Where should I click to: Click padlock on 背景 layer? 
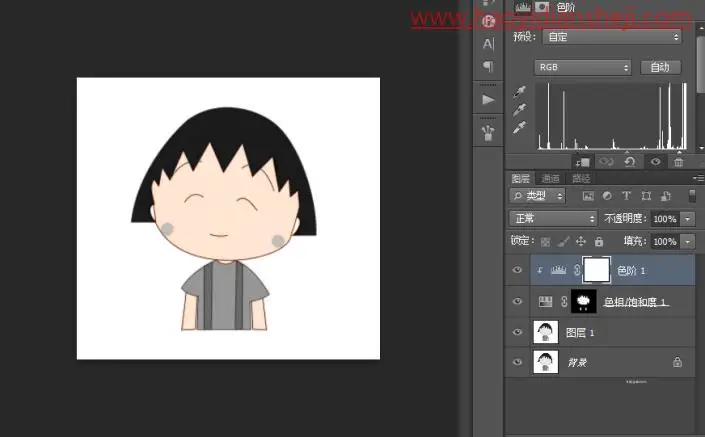point(677,362)
